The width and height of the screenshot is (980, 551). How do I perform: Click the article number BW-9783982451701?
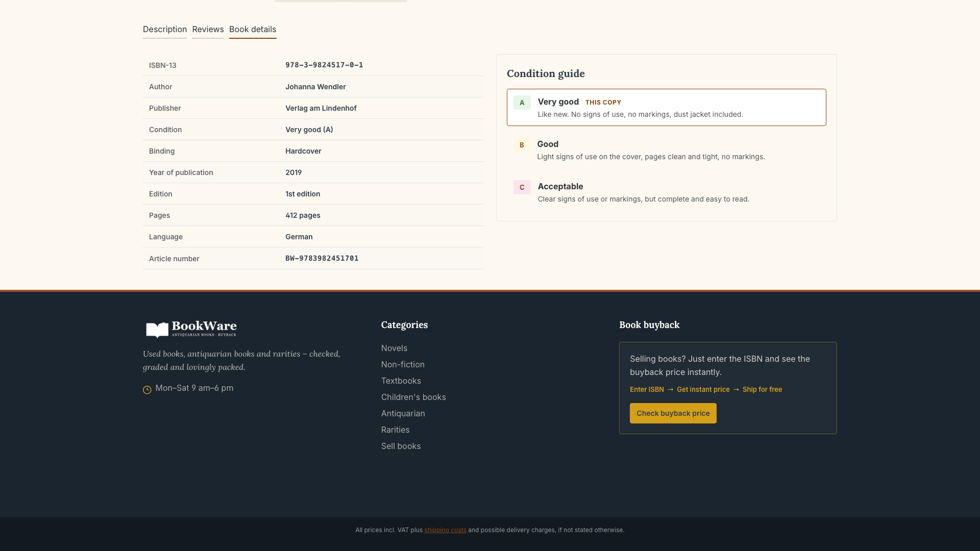point(322,258)
